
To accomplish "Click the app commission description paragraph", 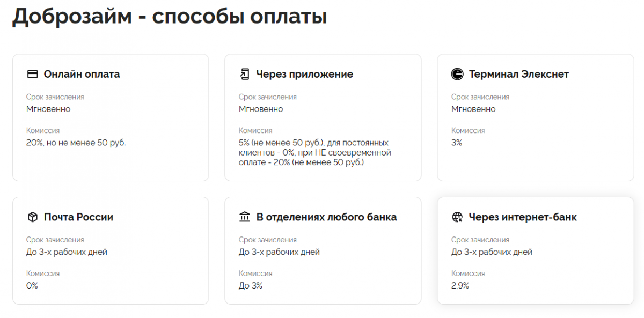I will [x=314, y=152].
